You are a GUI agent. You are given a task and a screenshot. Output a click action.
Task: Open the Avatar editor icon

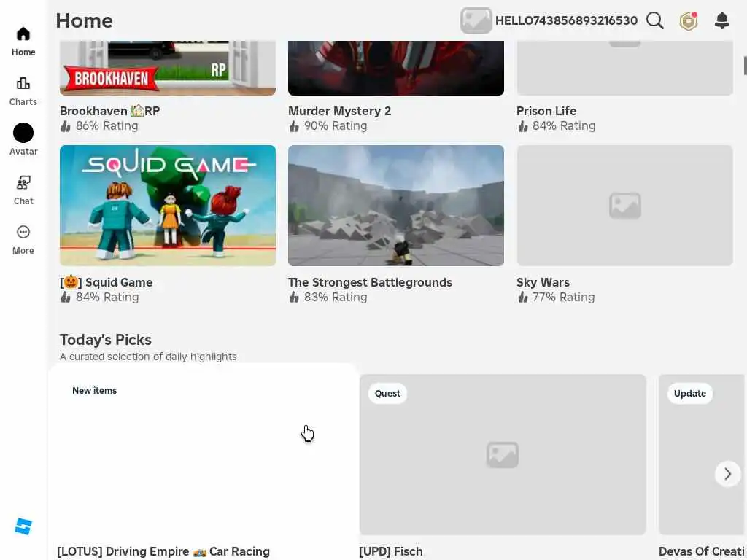pos(23,133)
